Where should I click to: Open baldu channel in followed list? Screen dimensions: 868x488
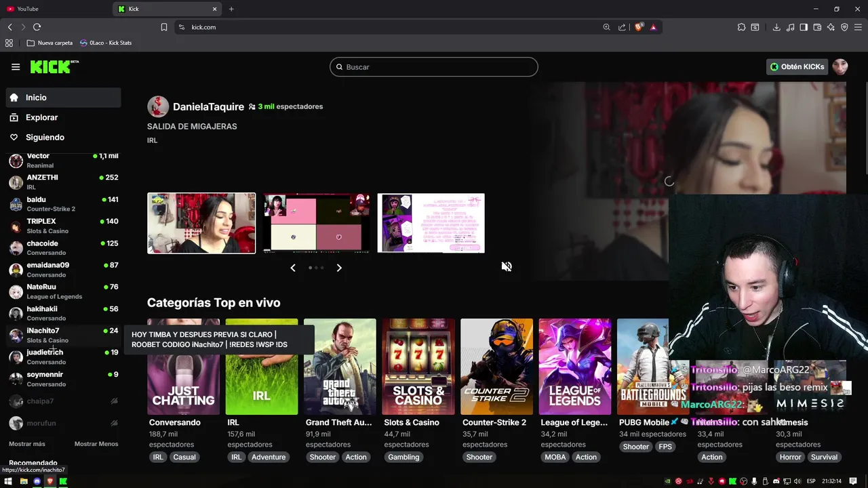pos(63,204)
